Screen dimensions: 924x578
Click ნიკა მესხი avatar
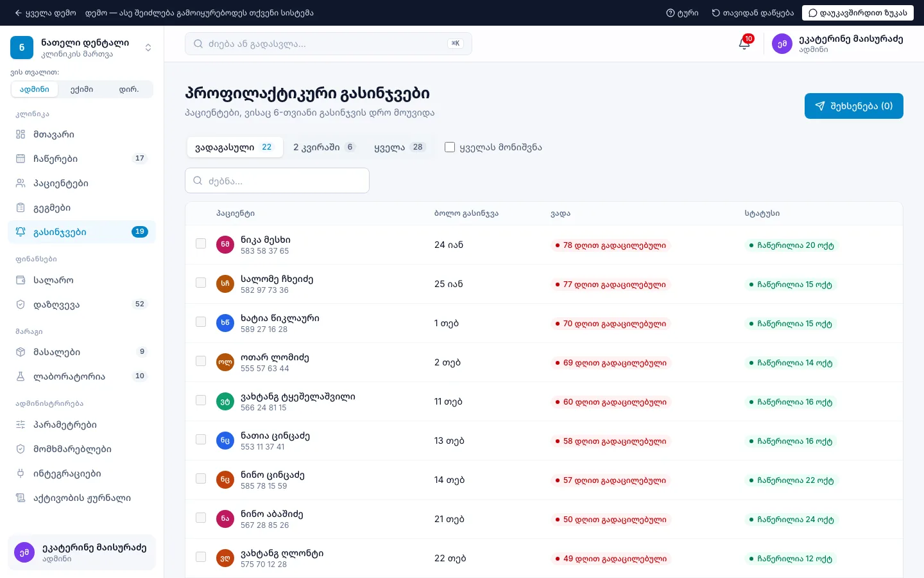[225, 245]
